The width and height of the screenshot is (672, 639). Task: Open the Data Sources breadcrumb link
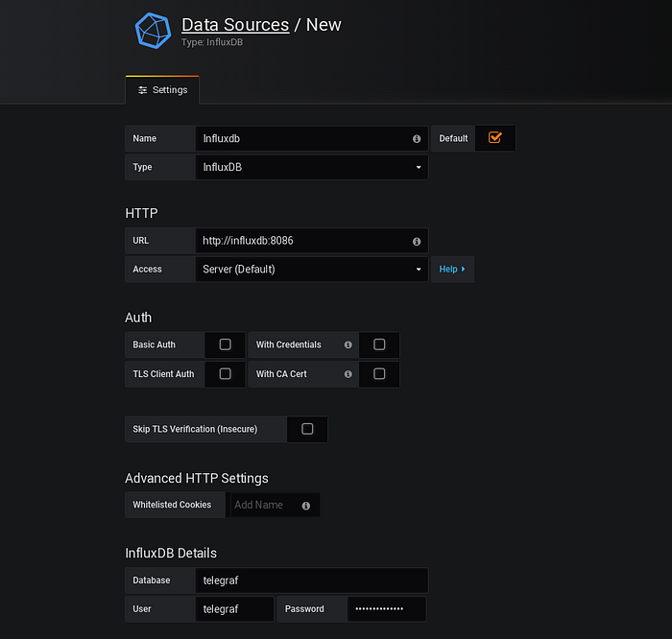235,25
